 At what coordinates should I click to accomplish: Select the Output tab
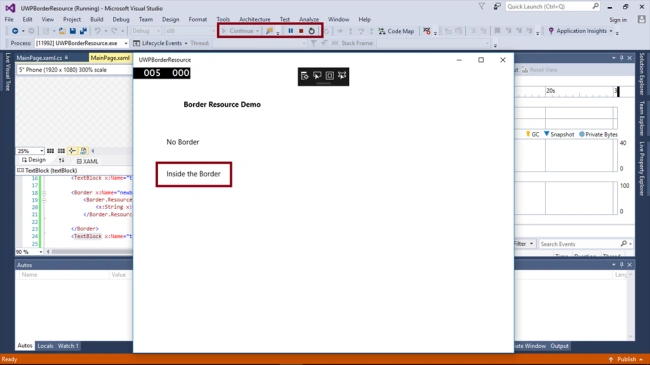(559, 346)
